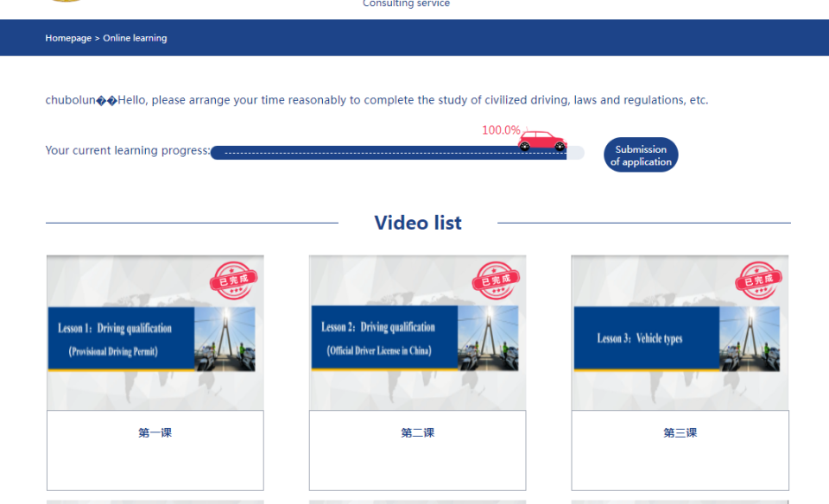Click the 100.0% progress label
The image size is (829, 504).
501,130
